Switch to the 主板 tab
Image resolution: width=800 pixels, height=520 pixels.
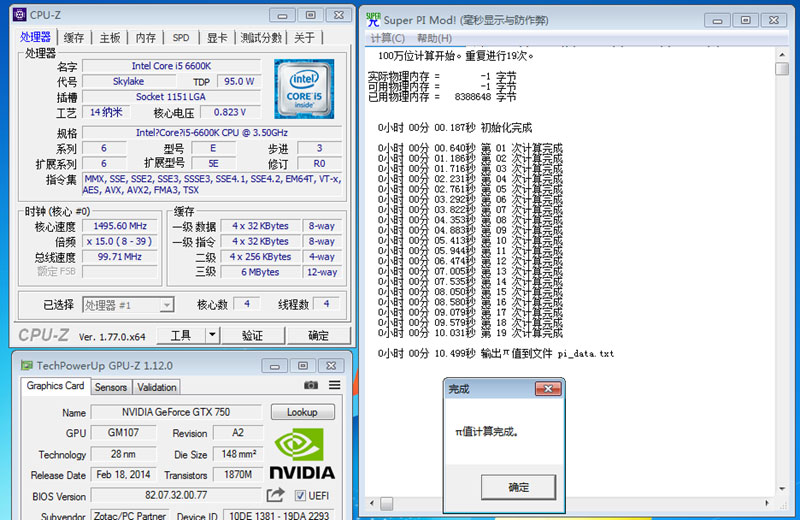[110, 38]
